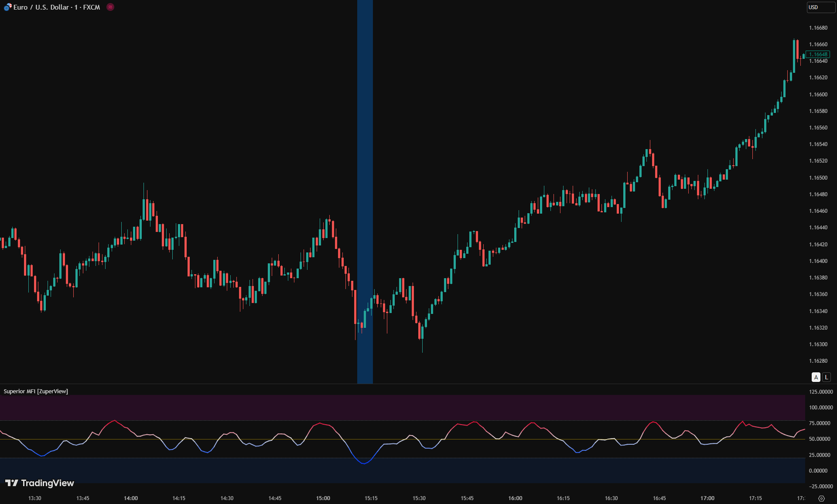Viewport: 837px width, 504px height.
Task: Open chart settings via the hexagon gear icon
Action: point(821,498)
